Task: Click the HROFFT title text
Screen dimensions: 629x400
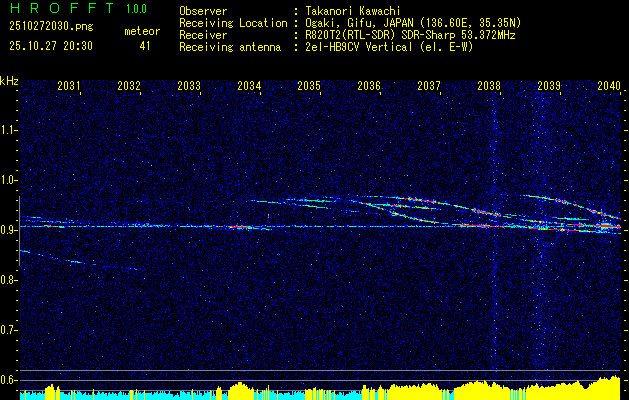Action: pyautogui.click(x=61, y=8)
